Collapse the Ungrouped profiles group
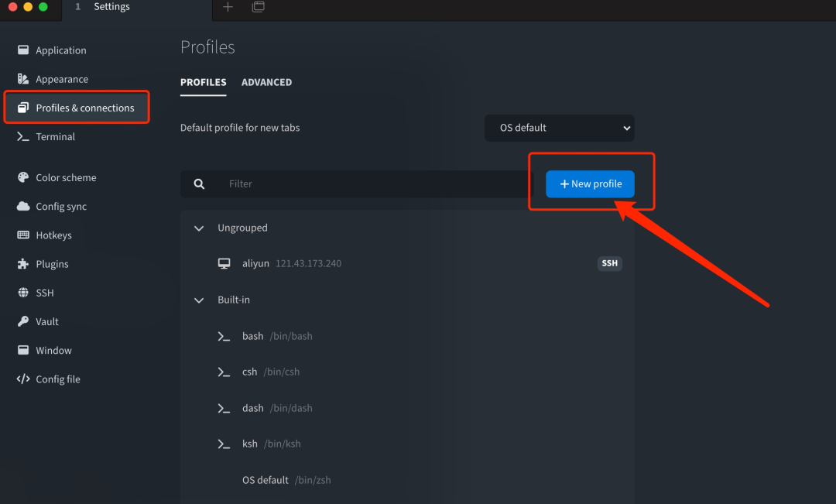836x504 pixels. click(199, 228)
